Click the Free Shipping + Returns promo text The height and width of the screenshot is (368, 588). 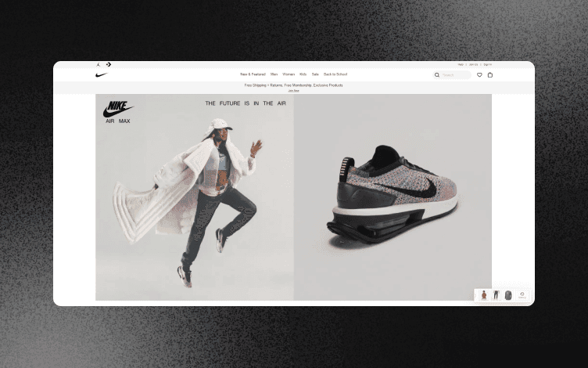pos(294,85)
